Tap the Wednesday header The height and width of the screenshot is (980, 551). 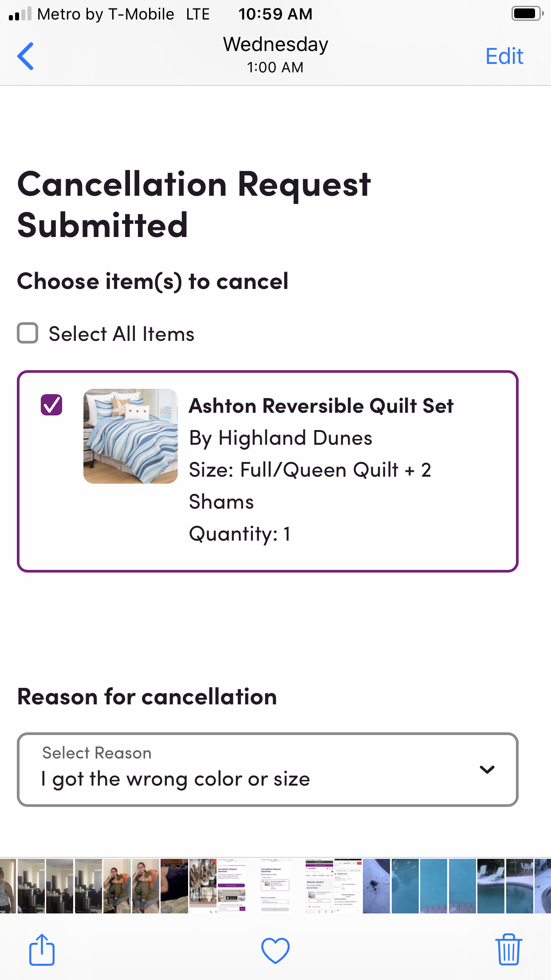(x=275, y=44)
